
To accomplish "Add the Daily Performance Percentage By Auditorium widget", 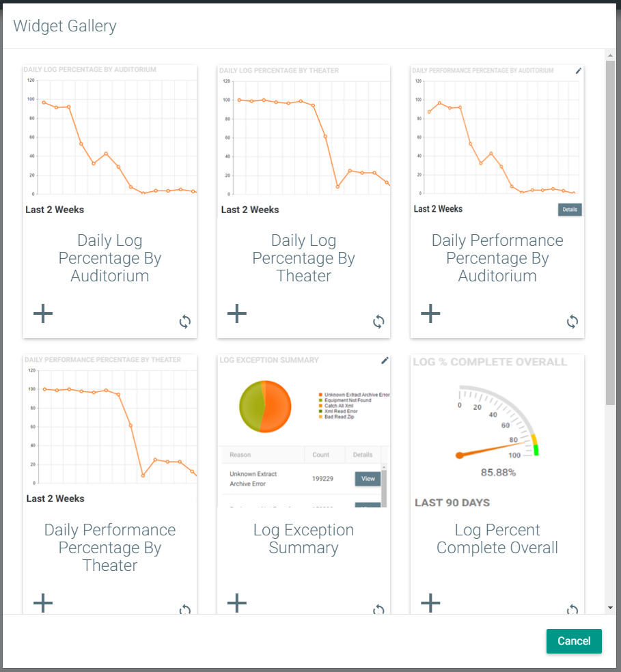I will (x=430, y=313).
